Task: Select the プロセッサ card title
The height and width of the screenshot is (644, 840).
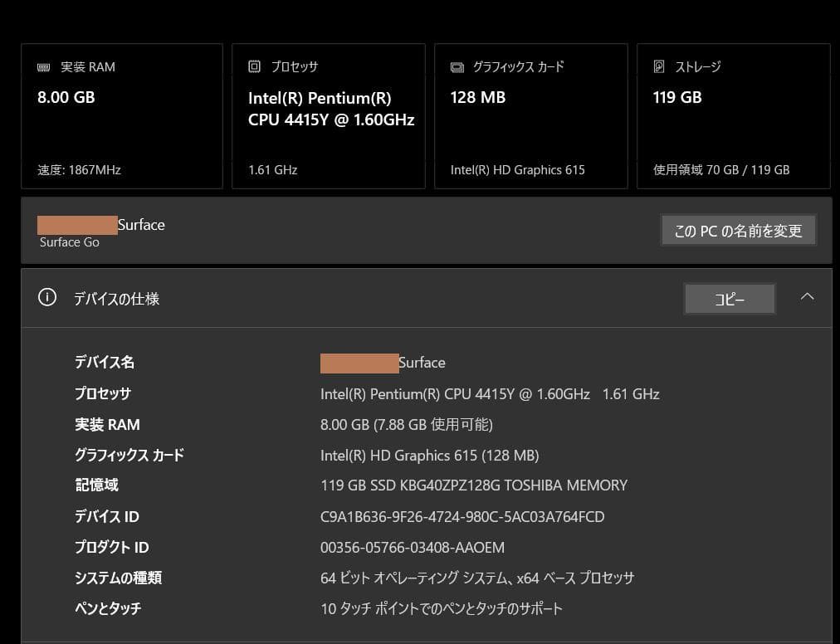Action: click(x=294, y=66)
